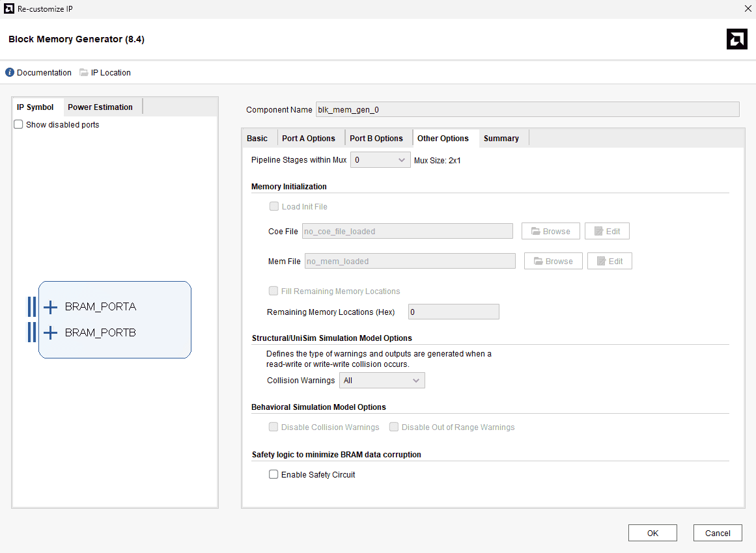Open the Pipeline Stages within Mux dropdown
Viewport: 756px width, 553px height.
click(380, 160)
